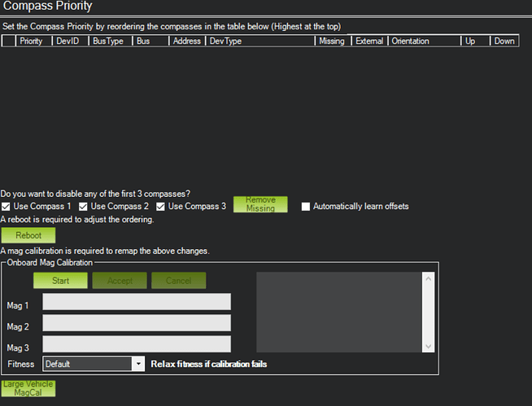
Task: Click the Up column header
Action: point(476,41)
